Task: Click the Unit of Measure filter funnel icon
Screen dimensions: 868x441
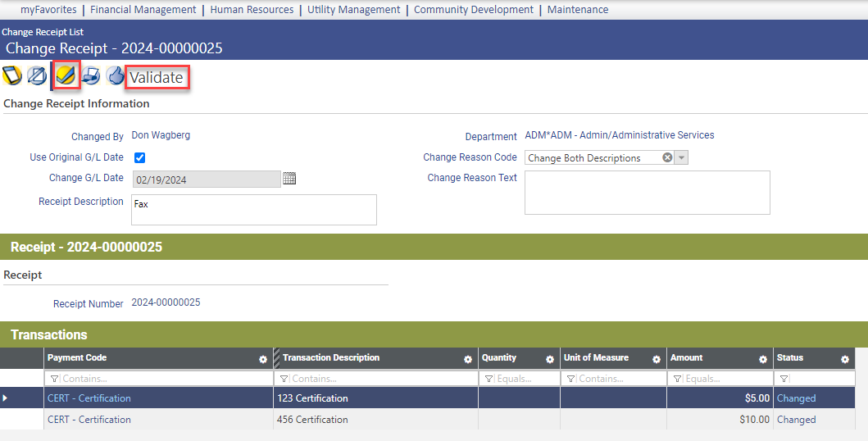Action: tap(570, 379)
